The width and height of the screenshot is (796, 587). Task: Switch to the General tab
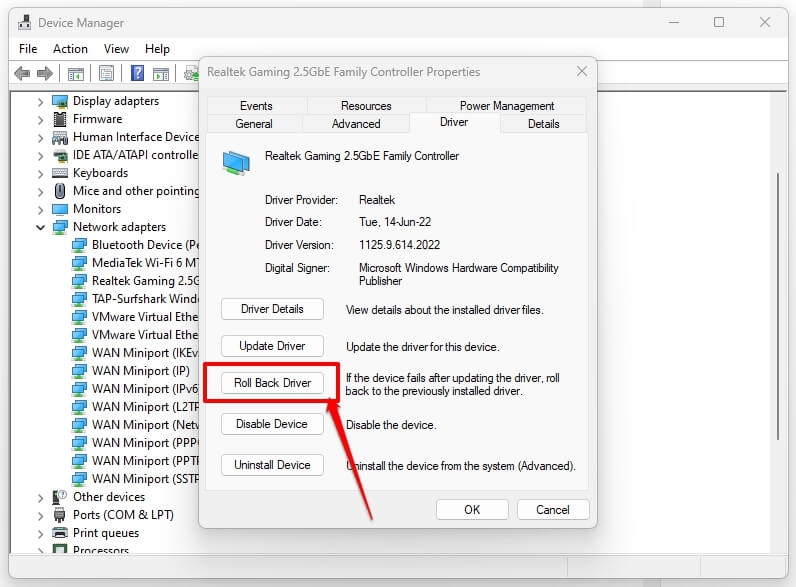(x=254, y=123)
